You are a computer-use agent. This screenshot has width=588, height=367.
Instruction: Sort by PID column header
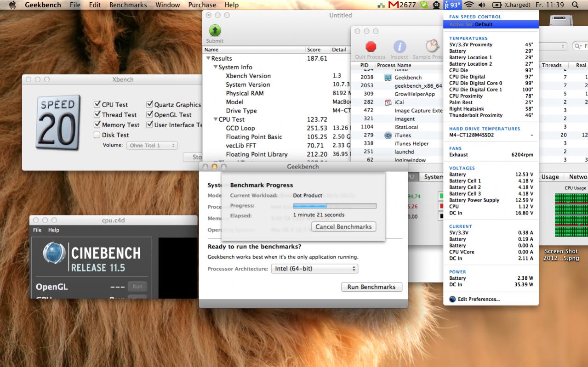point(364,65)
